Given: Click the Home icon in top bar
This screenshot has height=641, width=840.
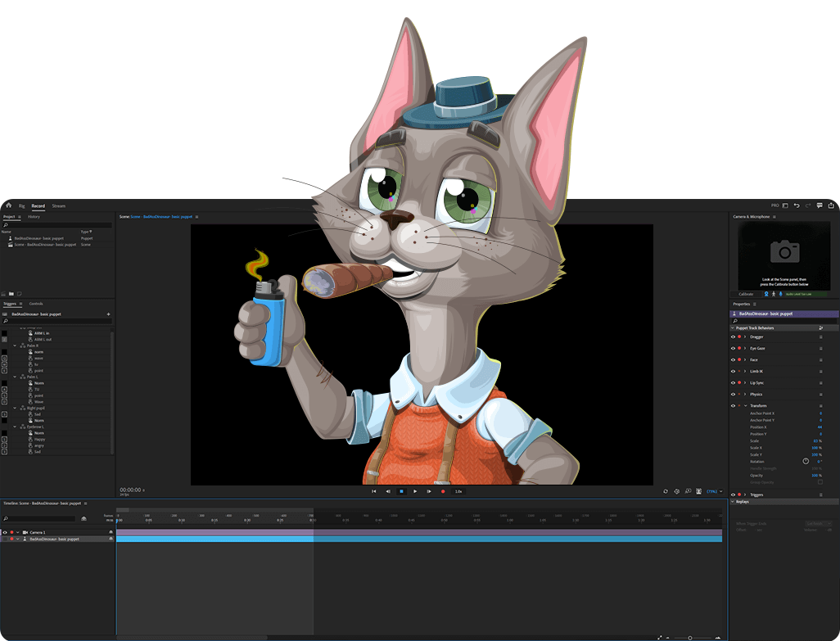Looking at the screenshot, I should [x=8, y=205].
